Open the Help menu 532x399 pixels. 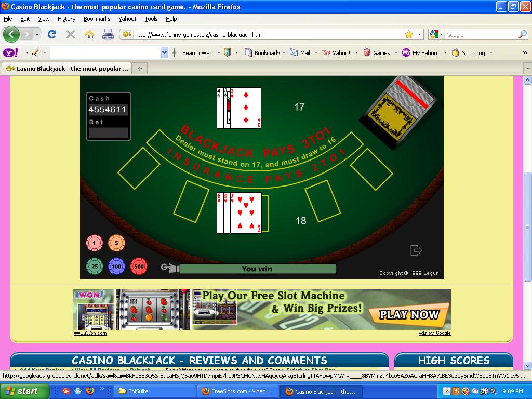click(x=171, y=19)
